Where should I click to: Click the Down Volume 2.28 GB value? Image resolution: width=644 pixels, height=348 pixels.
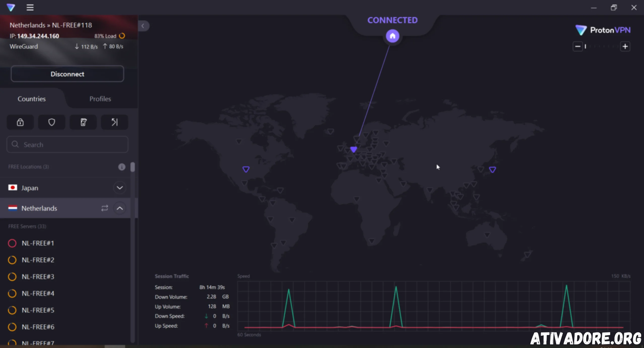pos(218,297)
